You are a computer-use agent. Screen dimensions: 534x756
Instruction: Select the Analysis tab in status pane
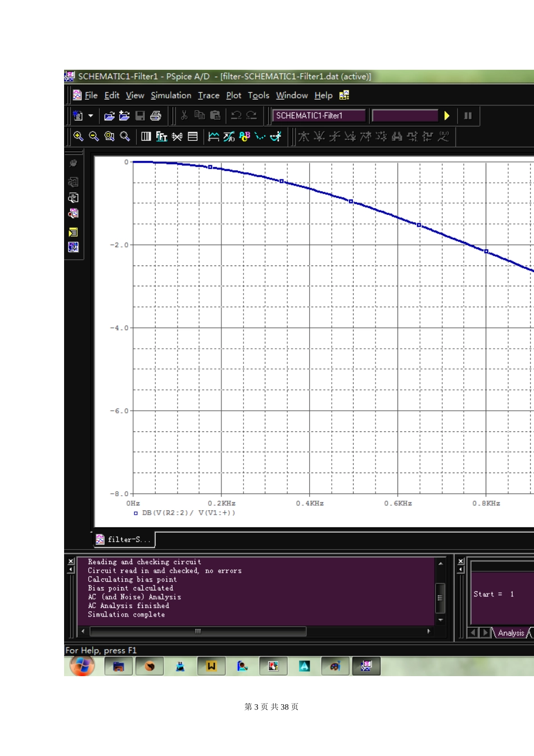coord(510,633)
